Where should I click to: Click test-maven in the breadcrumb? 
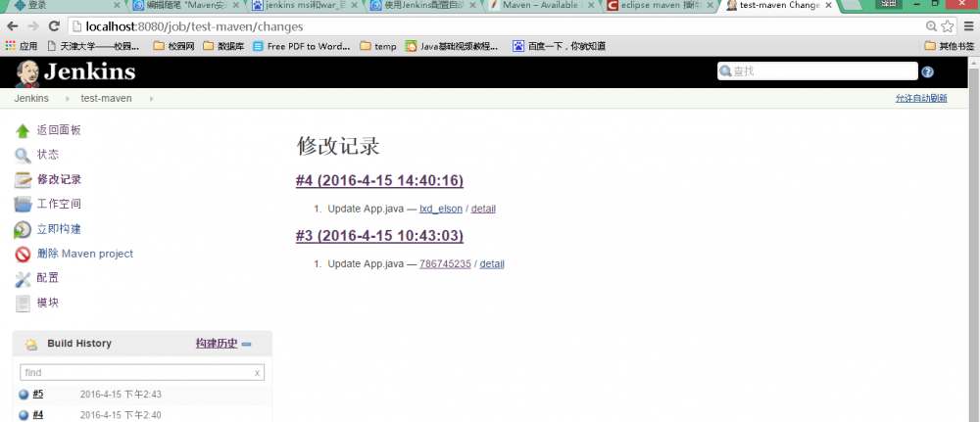click(106, 98)
